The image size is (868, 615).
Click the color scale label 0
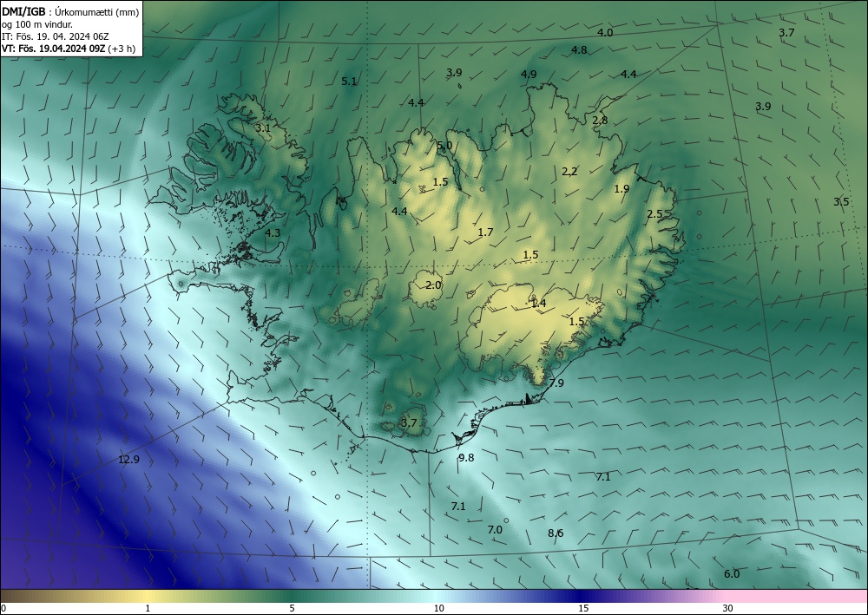(x=3, y=609)
